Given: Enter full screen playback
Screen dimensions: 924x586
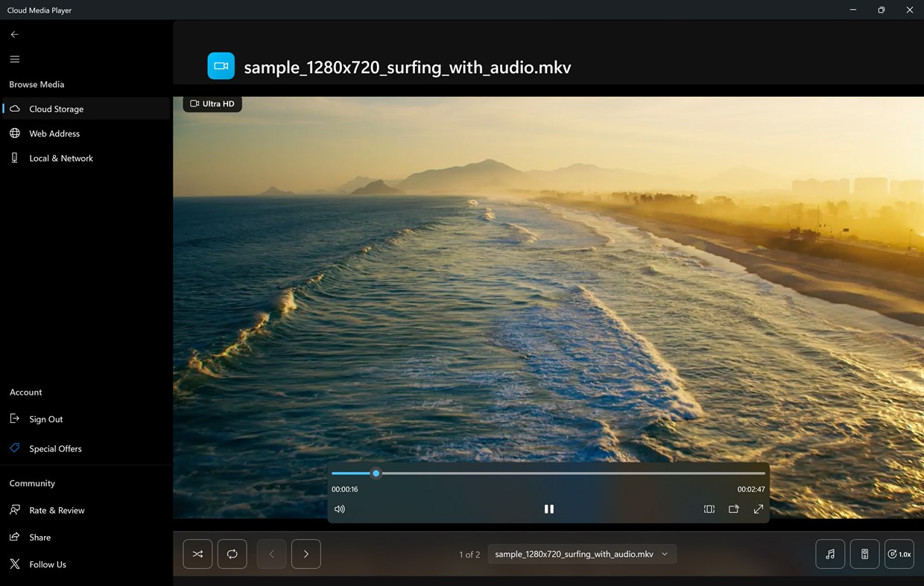Looking at the screenshot, I should 758,509.
